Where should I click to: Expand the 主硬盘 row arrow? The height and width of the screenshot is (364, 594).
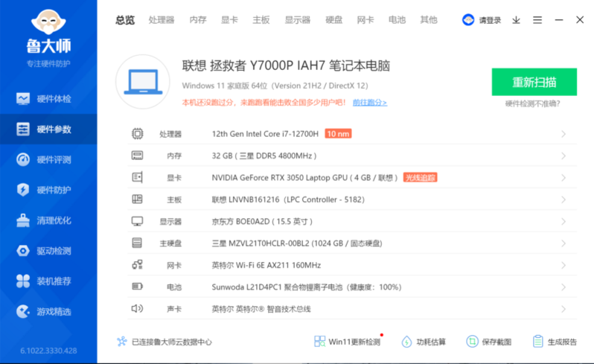[x=563, y=243]
